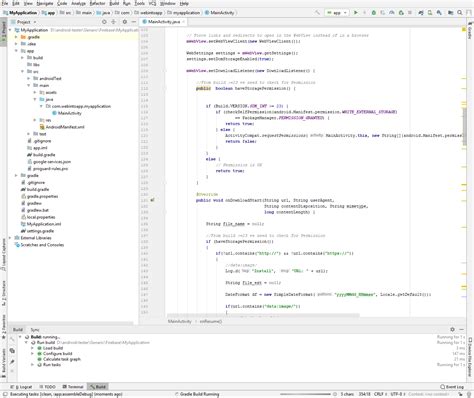Hide the Build panel with the minus icon
This screenshot has height=398, width=474.
coord(462,329)
